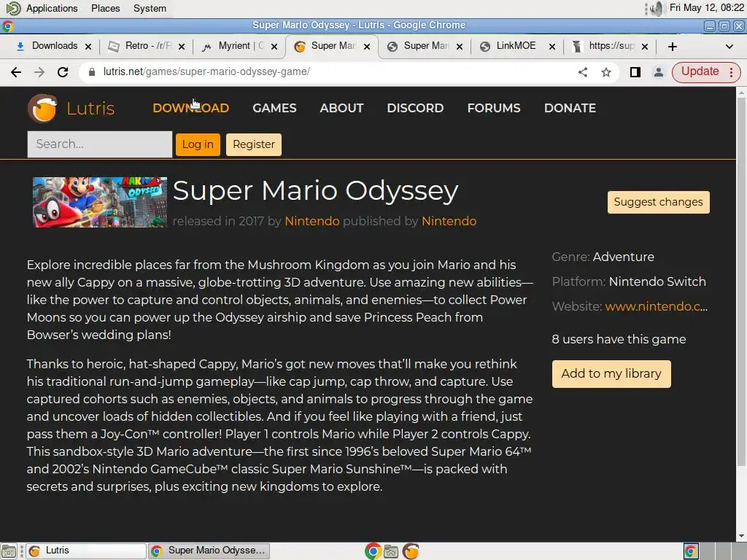Click the Lutris logo icon in header
This screenshot has height=560, width=747.
point(43,108)
